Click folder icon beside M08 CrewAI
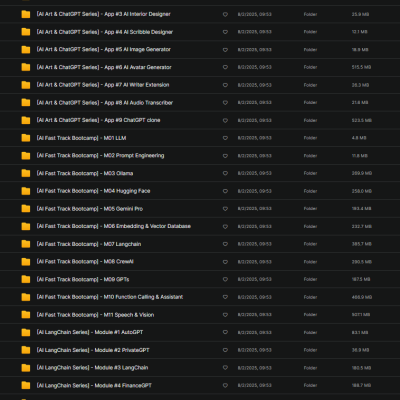 pyautogui.click(x=26, y=261)
